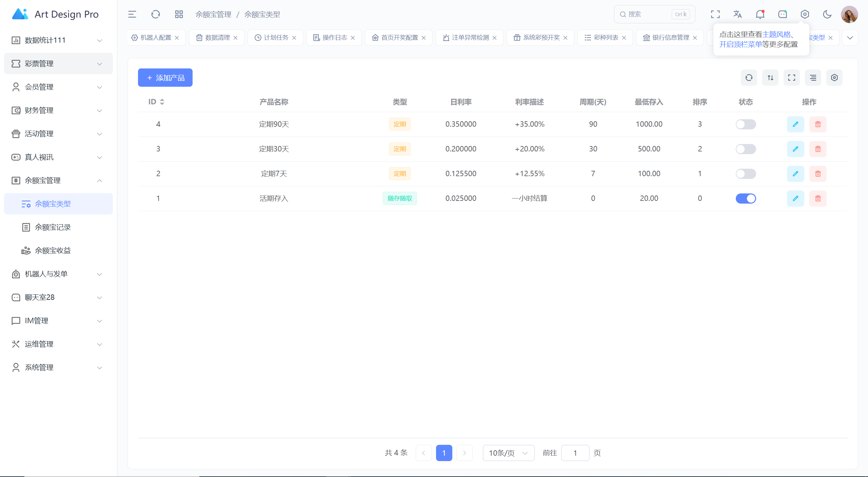The height and width of the screenshot is (477, 868).
Task: Open table column settings gear icon
Action: (834, 78)
